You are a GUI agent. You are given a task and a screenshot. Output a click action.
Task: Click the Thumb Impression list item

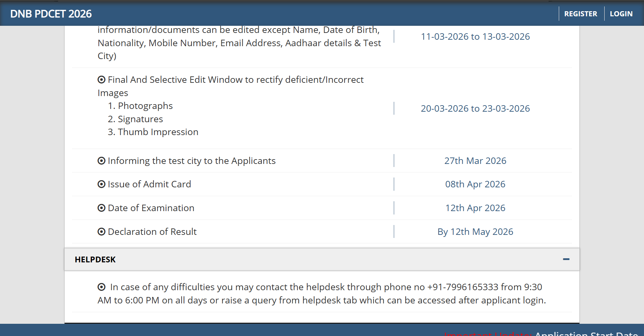(x=158, y=132)
